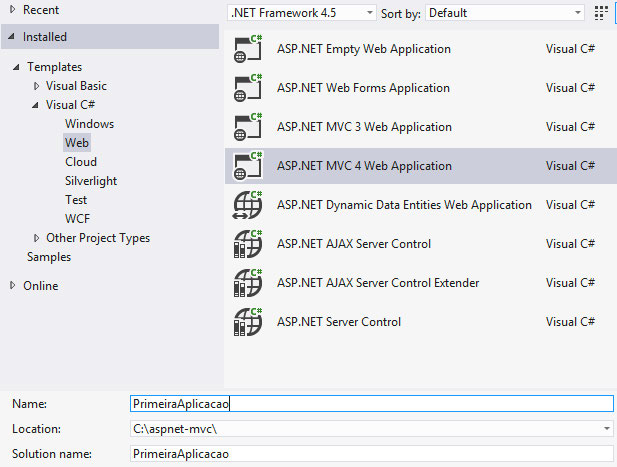Expand the Visual Basic node

coord(36,86)
